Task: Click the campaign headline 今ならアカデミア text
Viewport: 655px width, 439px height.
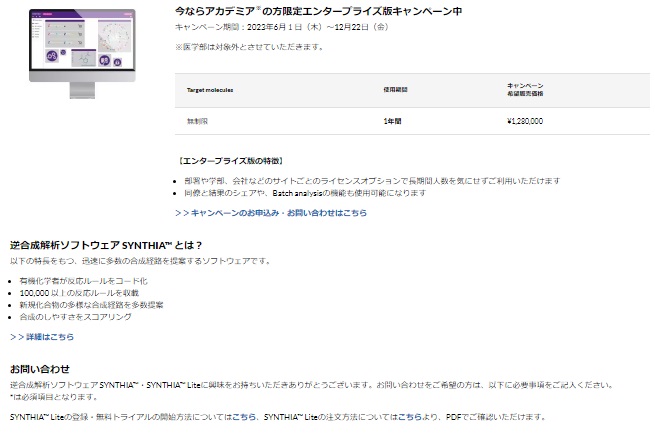Action: tap(318, 11)
